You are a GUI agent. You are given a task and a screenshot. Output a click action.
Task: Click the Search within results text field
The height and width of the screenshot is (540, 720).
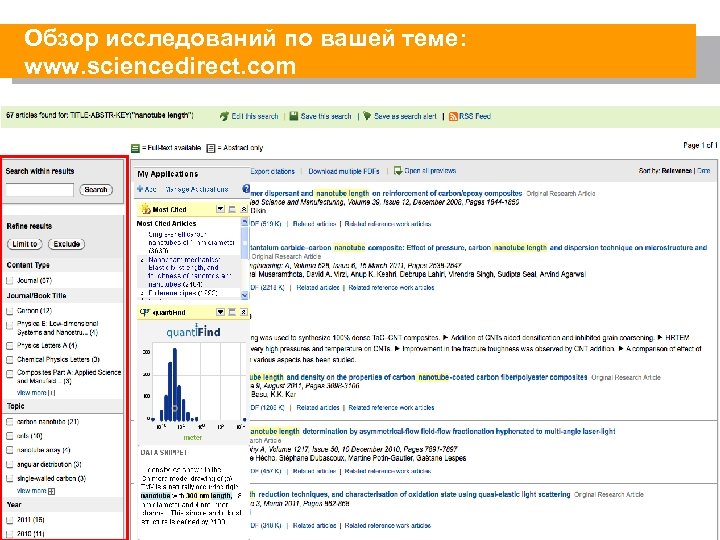tap(39, 190)
